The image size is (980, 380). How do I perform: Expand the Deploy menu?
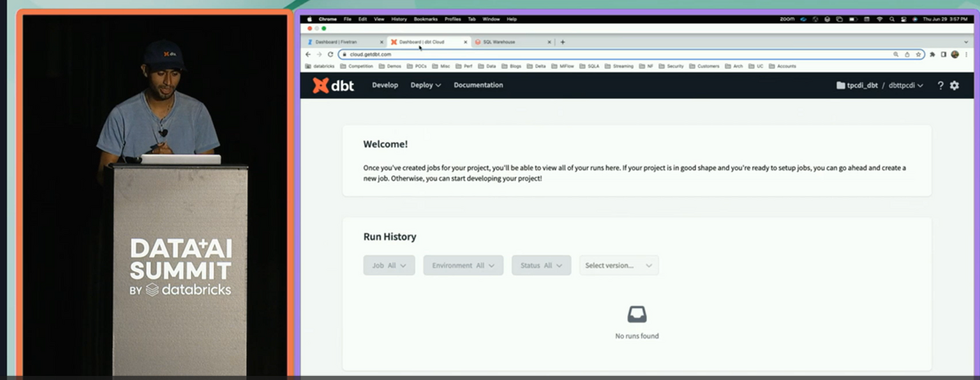click(x=425, y=85)
